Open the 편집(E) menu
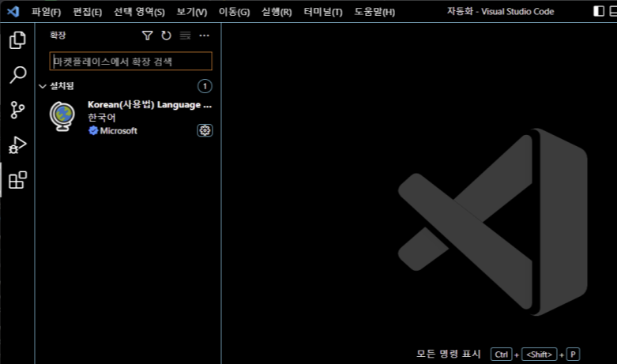Screen dimensions: 617x364 88,12
